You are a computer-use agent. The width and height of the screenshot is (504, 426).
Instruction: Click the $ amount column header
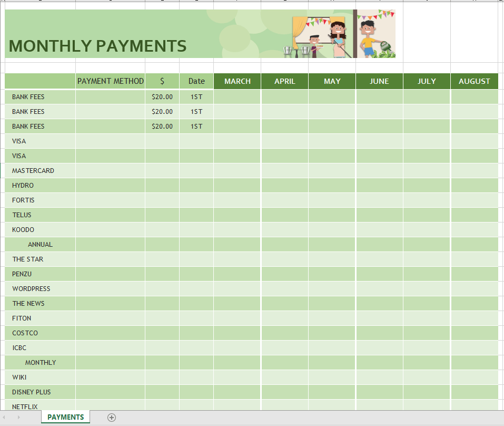point(162,81)
